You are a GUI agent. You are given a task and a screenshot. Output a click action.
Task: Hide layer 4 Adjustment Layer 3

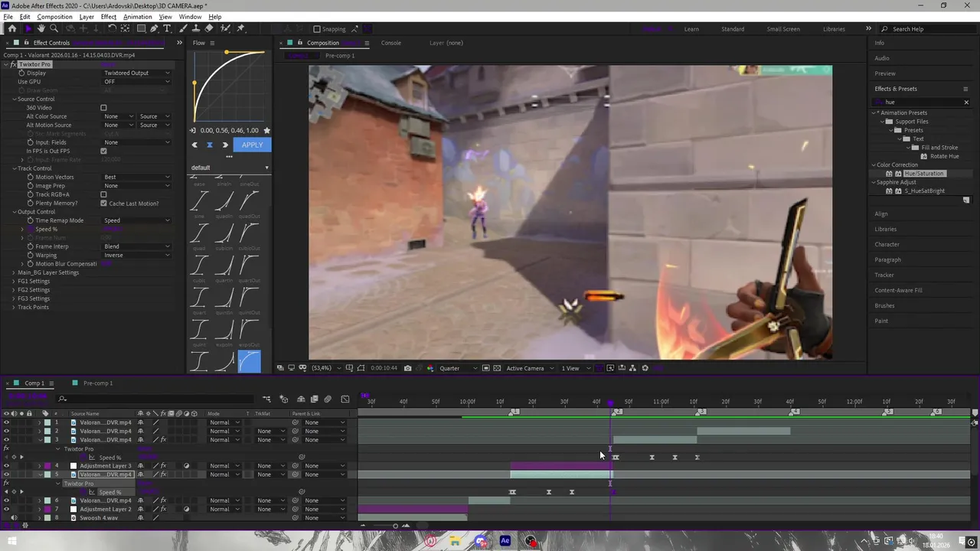click(x=6, y=465)
